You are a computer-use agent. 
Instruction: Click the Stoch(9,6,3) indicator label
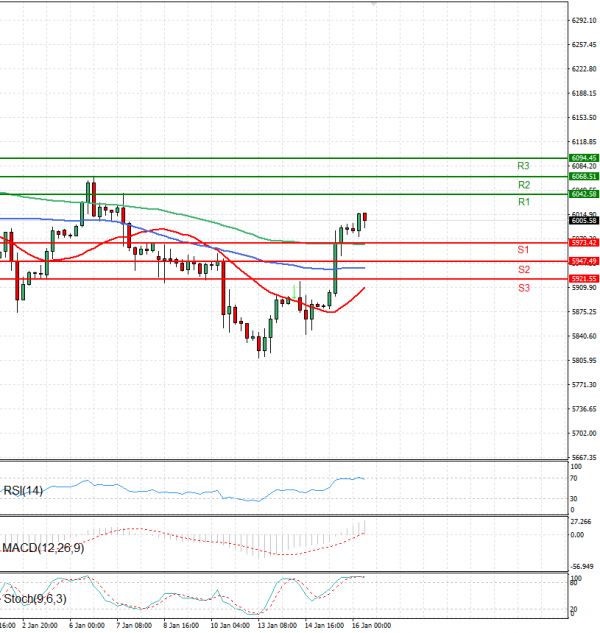tap(35, 599)
